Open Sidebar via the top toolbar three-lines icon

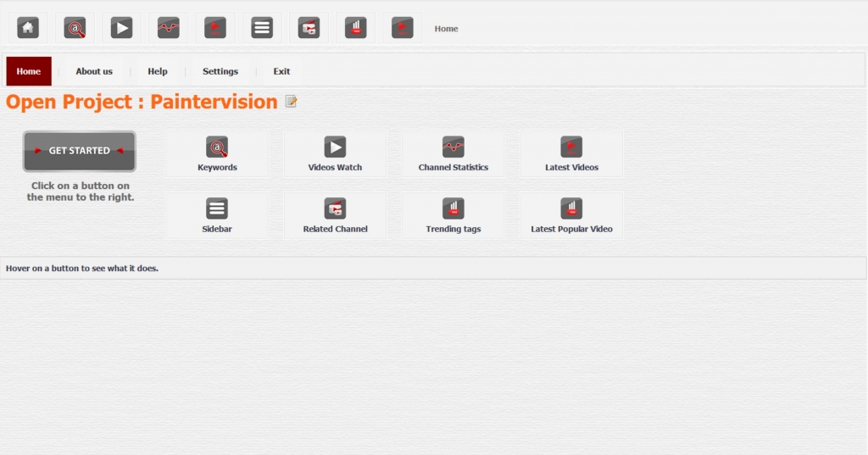(262, 28)
